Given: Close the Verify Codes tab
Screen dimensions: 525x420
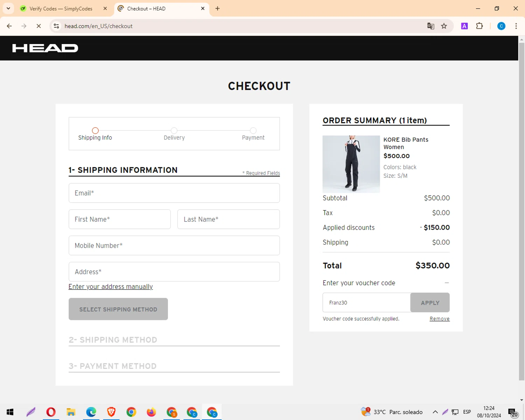Looking at the screenshot, I should pos(105,8).
